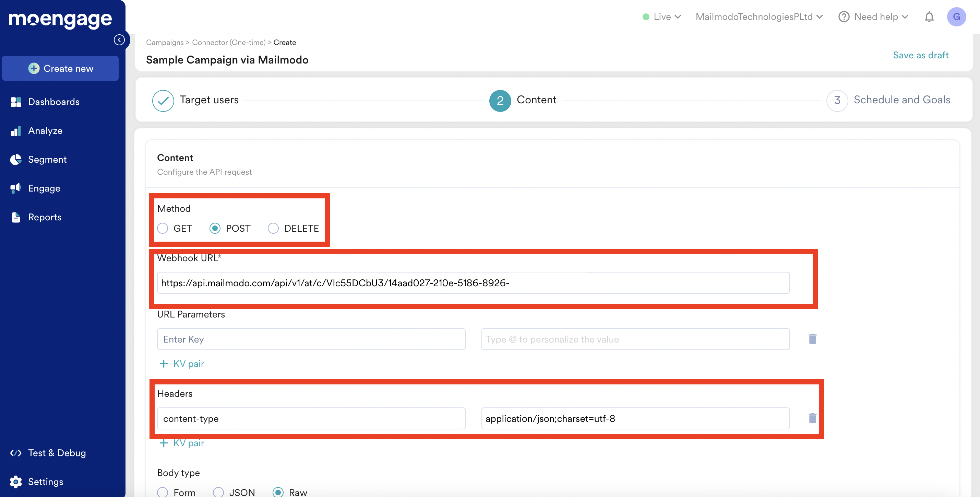Screen dimensions: 980x497
Task: Click the Analyze bar chart icon
Action: pyautogui.click(x=16, y=131)
